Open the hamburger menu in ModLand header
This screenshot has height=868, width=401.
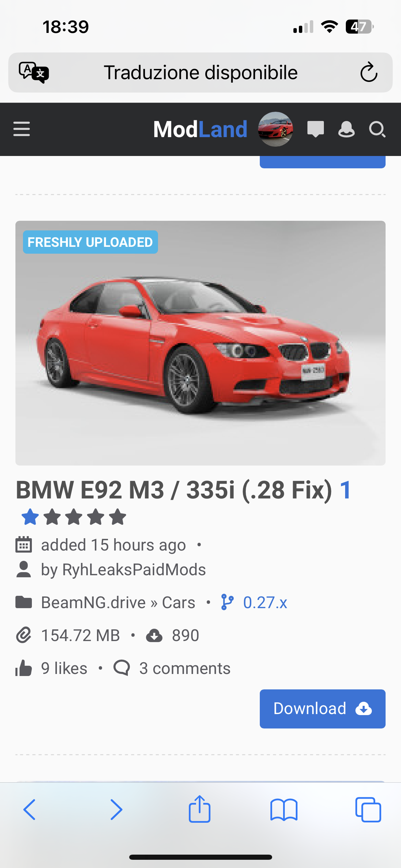[22, 129]
